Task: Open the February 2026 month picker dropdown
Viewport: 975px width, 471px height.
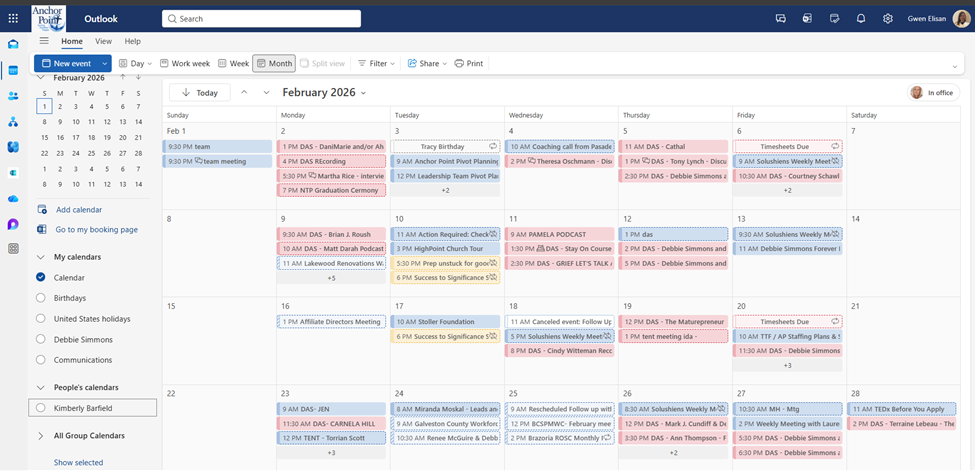Action: tap(324, 93)
